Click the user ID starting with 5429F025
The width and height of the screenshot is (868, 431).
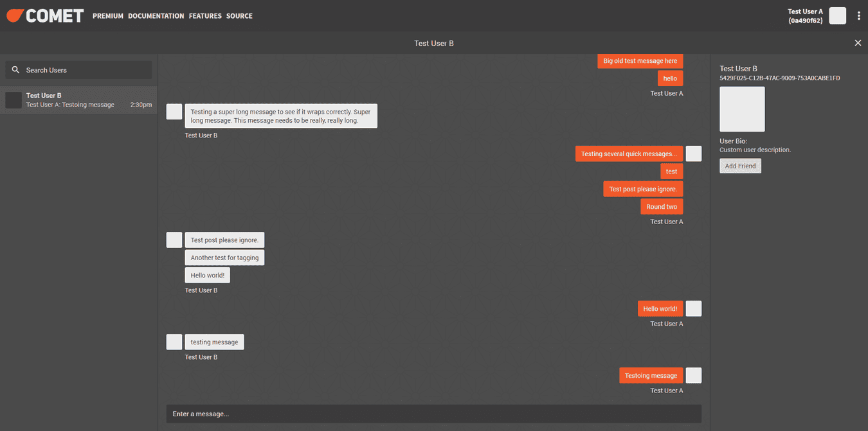tap(780, 78)
